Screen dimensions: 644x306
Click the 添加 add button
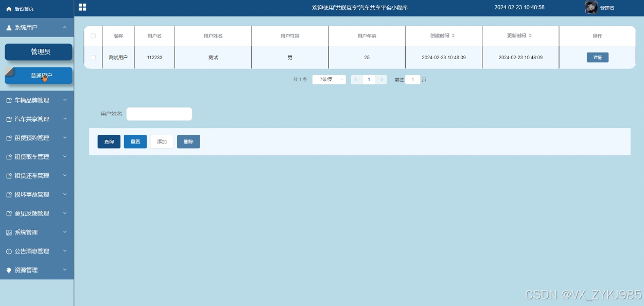coord(162,141)
